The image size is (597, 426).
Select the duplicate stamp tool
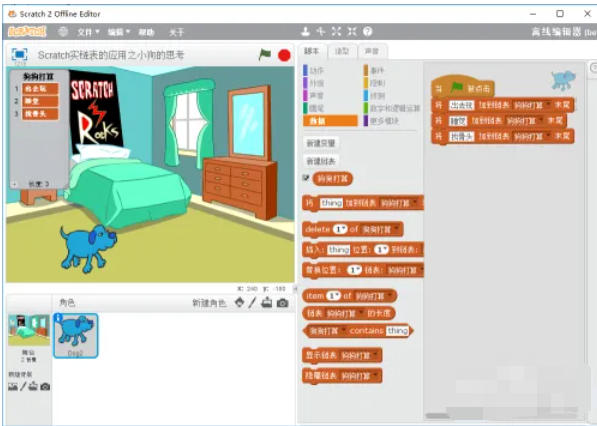[x=305, y=32]
